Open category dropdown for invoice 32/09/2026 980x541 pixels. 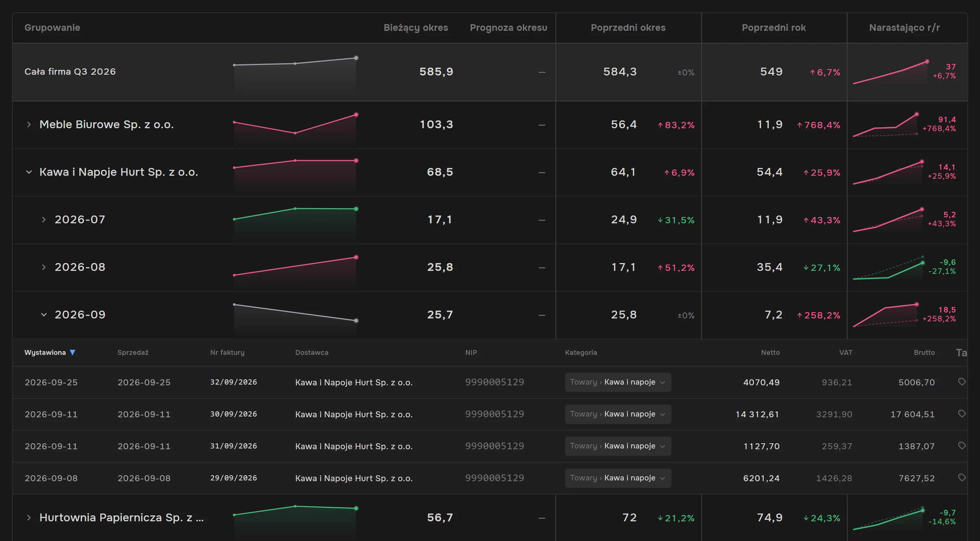[618, 382]
